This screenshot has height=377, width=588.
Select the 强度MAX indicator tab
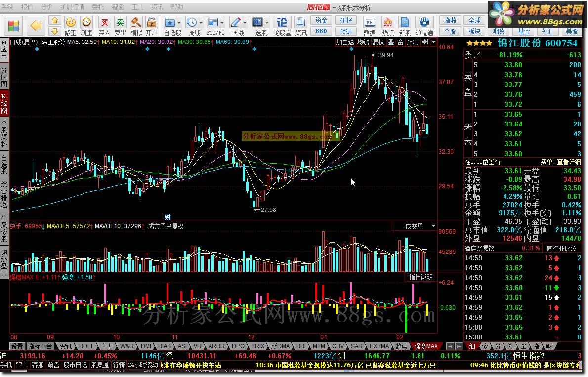pos(425,346)
